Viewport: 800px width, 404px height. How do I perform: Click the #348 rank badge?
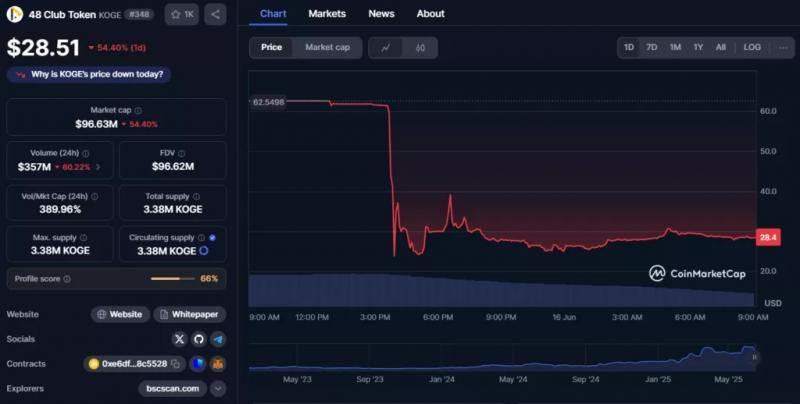coord(139,14)
